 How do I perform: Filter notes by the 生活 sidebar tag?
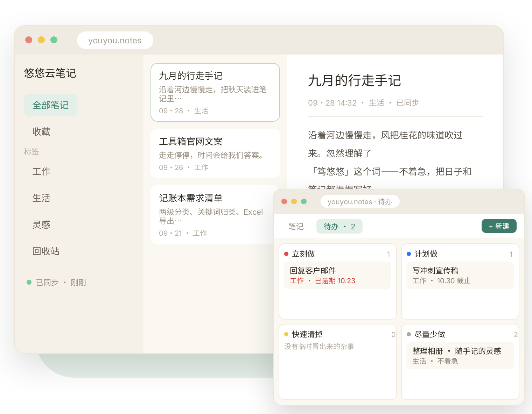point(41,198)
